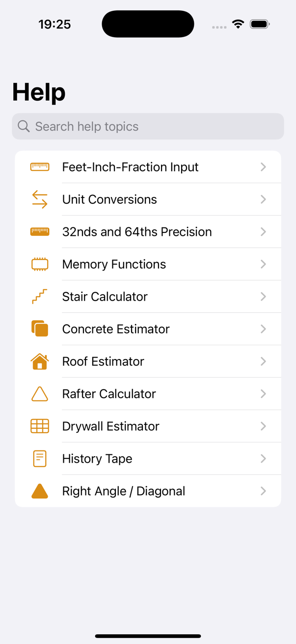Select the concrete slab icon beside Concrete Estimator
This screenshot has height=644, width=296.
40,329
